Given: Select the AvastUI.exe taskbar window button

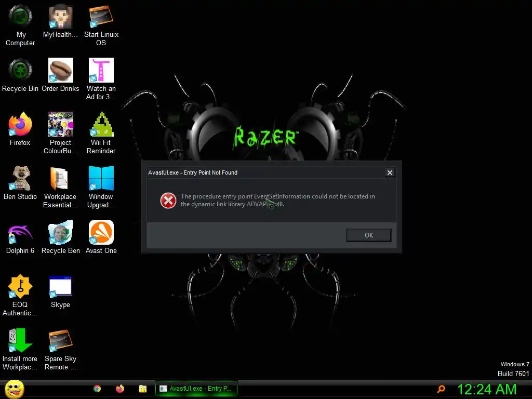Looking at the screenshot, I should point(196,389).
